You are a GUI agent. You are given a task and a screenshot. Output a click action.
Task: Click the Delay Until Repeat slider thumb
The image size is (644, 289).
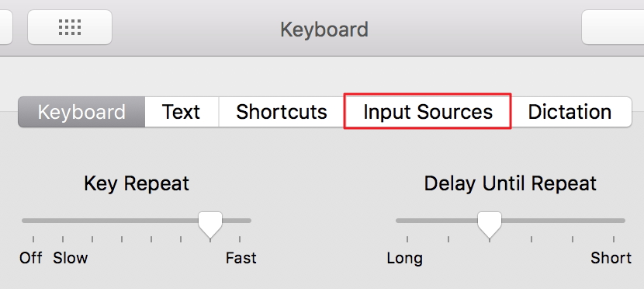[490, 225]
